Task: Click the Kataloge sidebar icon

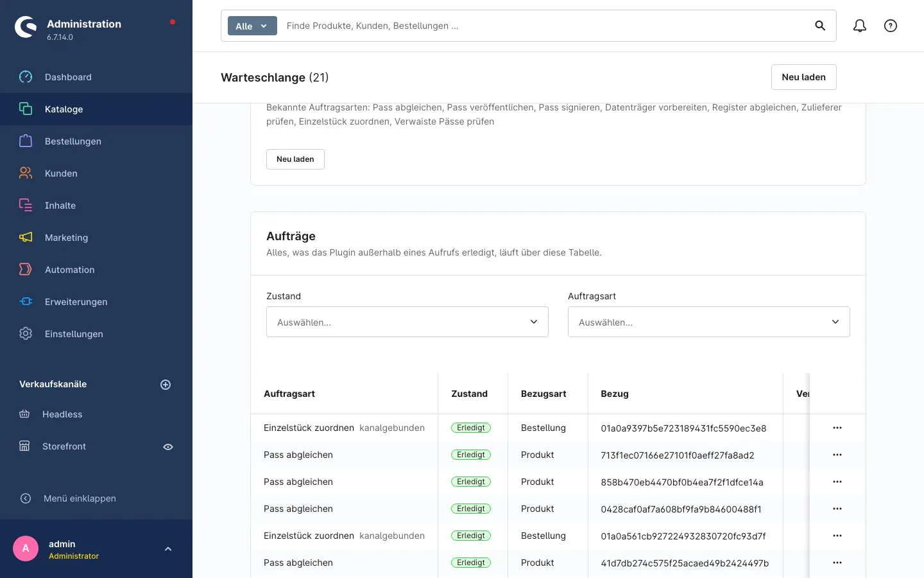Action: click(26, 109)
